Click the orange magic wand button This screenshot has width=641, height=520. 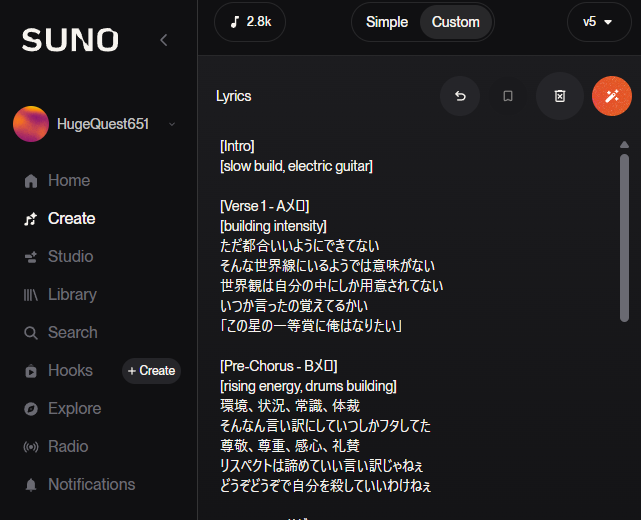coord(611,96)
